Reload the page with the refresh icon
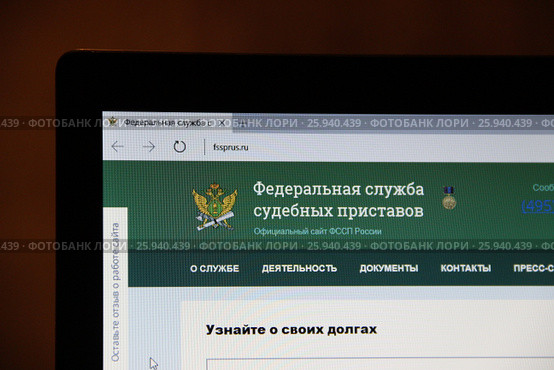Screen dimensions: 554x370 [179, 146]
